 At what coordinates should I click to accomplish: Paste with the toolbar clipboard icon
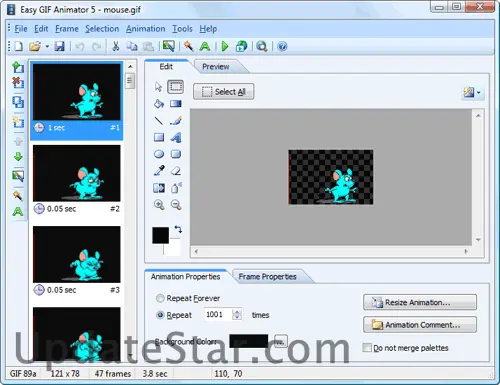pyautogui.click(x=148, y=46)
